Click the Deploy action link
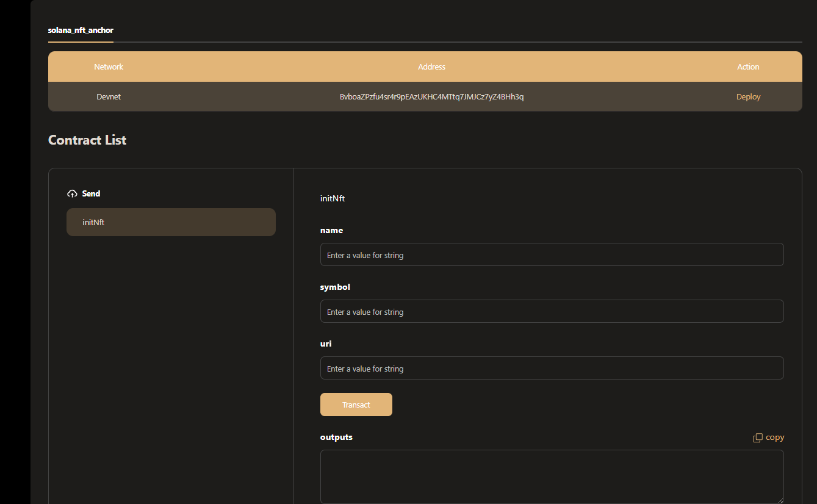Screen dimensions: 817x504 (x=748, y=96)
